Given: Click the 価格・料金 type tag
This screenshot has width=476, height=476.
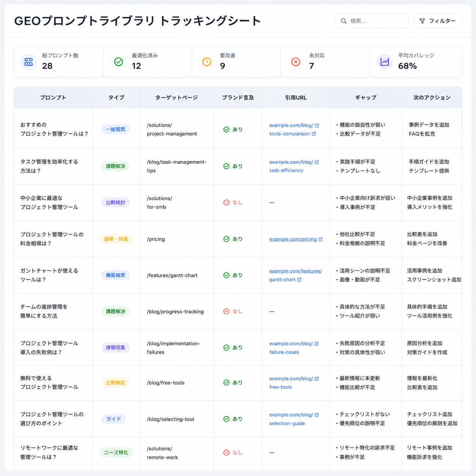Looking at the screenshot, I should [x=116, y=239].
